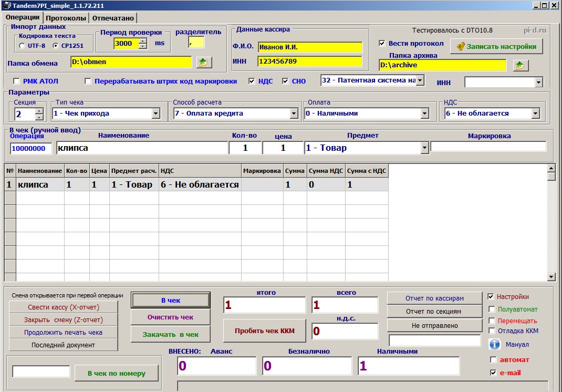
Task: Click Свести кассу (X-отчет) button
Action: [x=64, y=307]
